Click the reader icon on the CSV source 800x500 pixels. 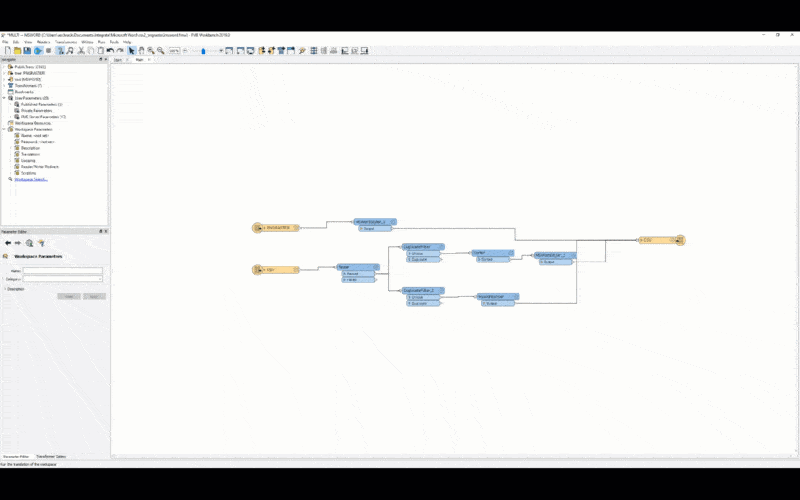click(256, 270)
